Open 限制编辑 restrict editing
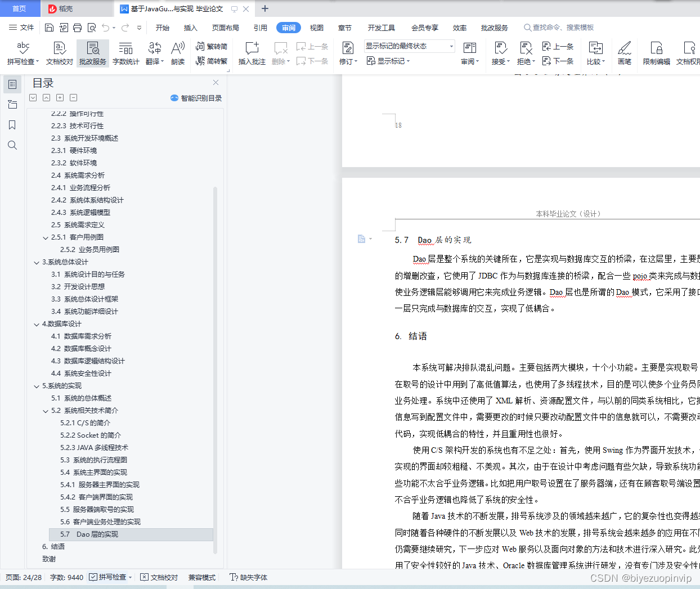700x589 pixels. pyautogui.click(x=656, y=53)
